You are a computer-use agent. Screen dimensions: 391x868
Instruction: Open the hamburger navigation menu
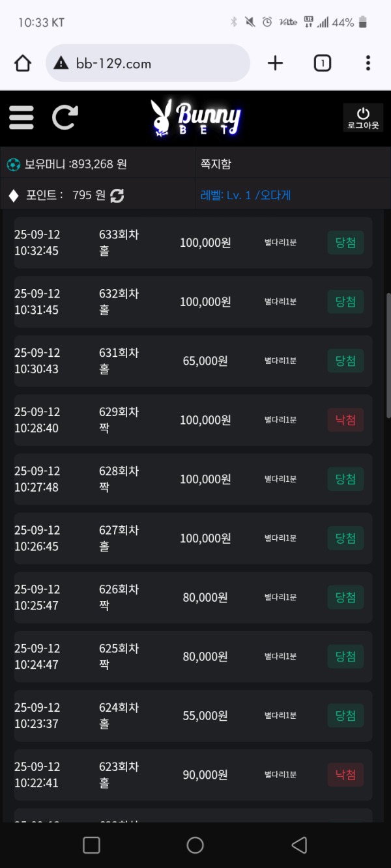pos(21,117)
